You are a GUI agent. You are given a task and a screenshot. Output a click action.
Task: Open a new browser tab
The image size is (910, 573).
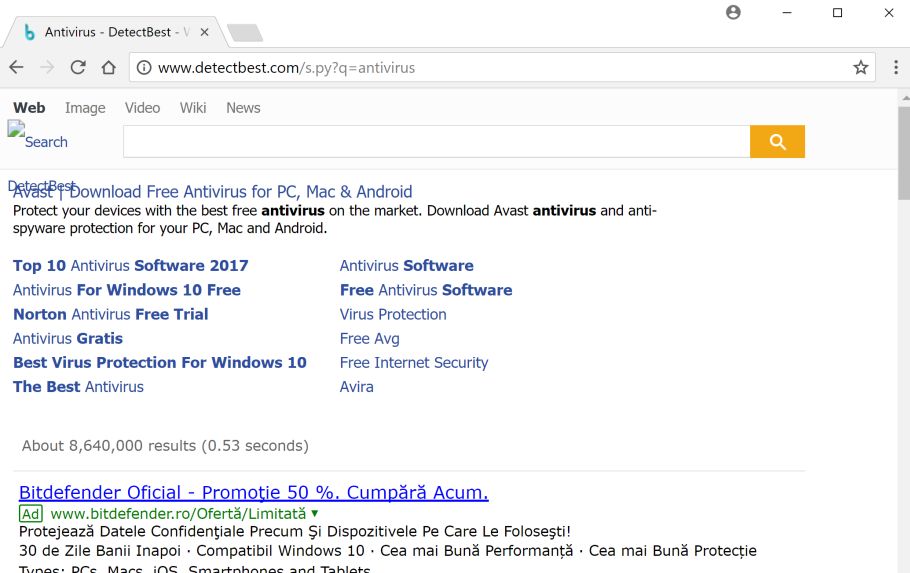(245, 33)
